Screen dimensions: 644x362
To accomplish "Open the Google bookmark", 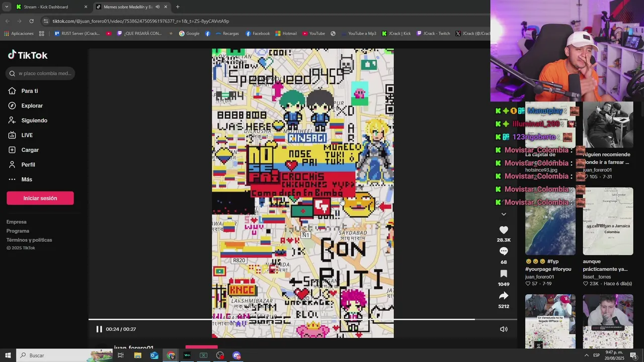I will 189,34.
